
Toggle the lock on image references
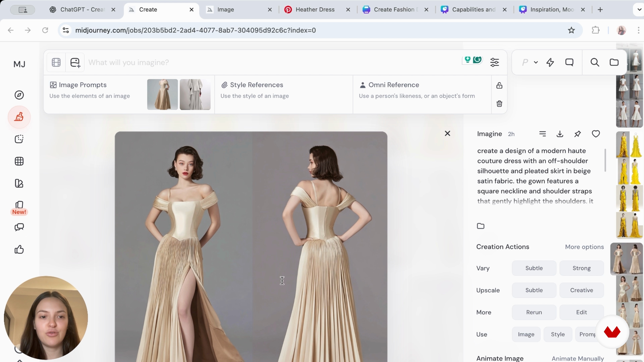[499, 85]
